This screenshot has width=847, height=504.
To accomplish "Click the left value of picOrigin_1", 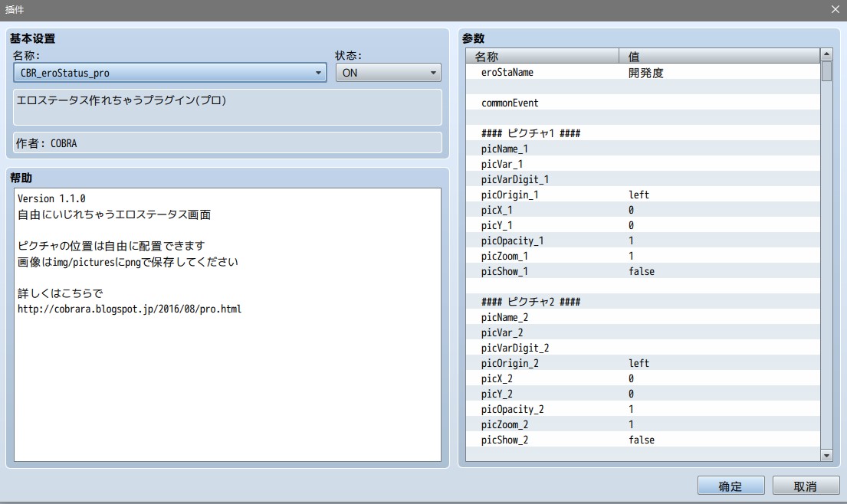I will pos(639,195).
